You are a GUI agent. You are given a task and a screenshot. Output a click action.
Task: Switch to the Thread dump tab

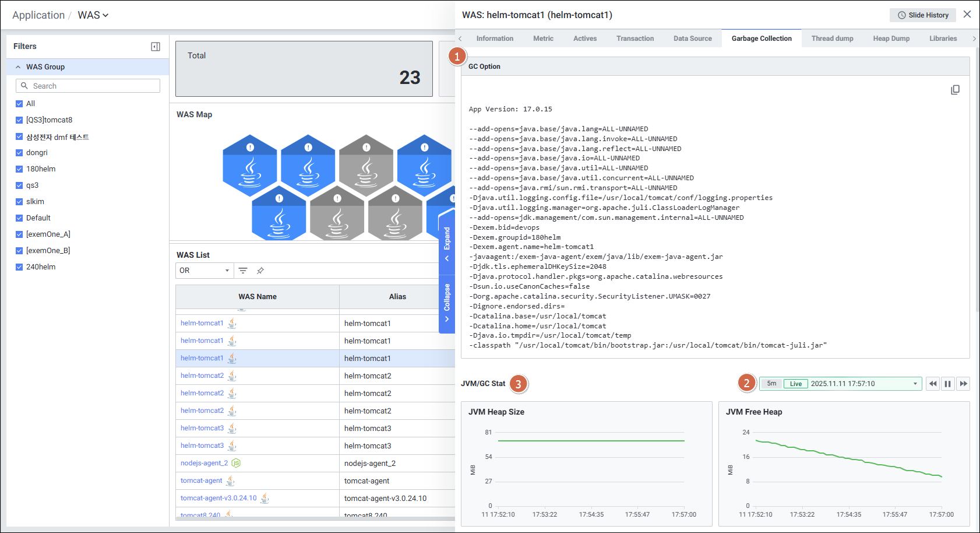(832, 38)
